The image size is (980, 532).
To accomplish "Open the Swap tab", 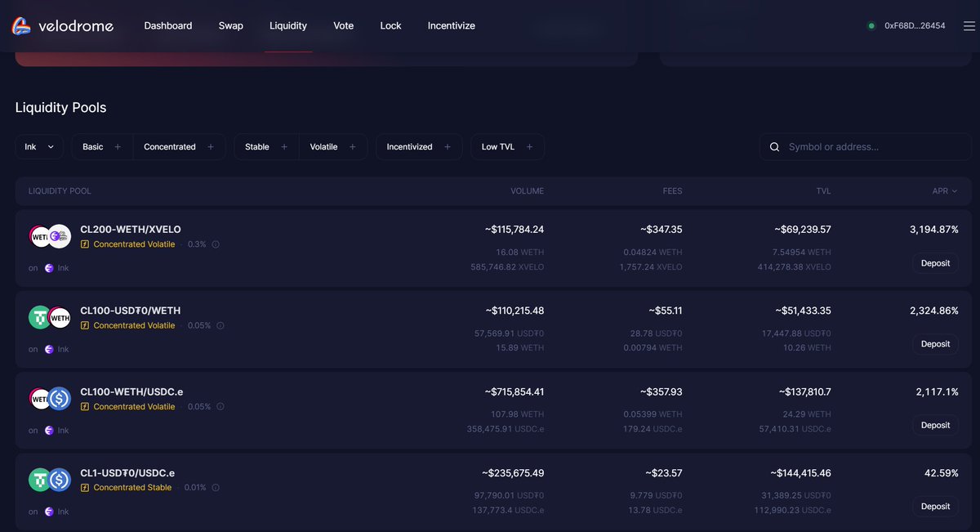I will [x=231, y=26].
